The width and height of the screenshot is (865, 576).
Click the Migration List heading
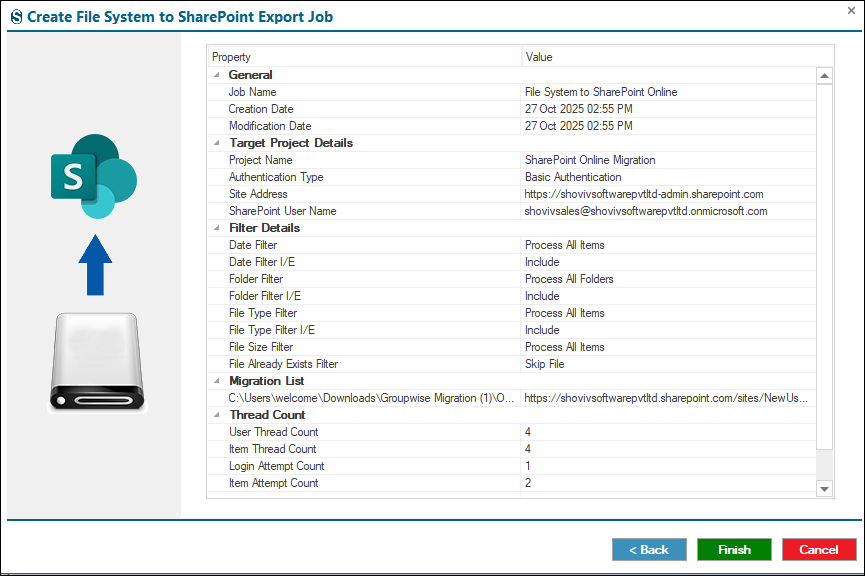[x=266, y=381]
